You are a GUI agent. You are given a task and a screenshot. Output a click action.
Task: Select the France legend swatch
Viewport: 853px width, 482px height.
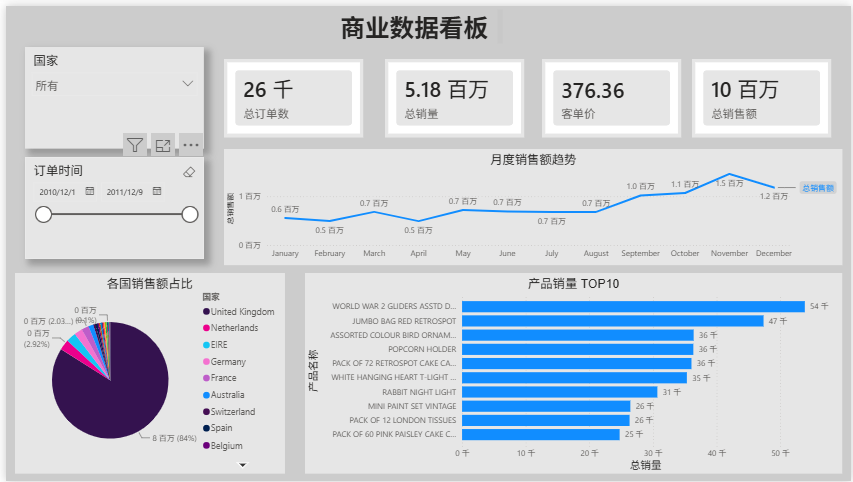click(x=206, y=378)
